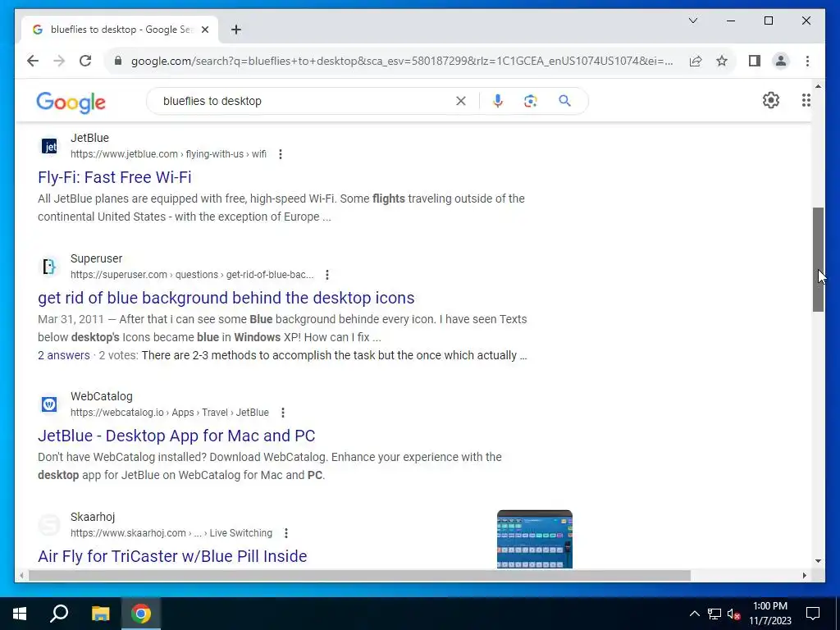Open more options for JetBlue result

(281, 154)
